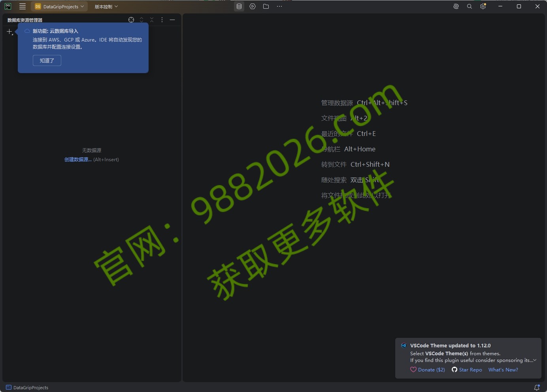This screenshot has width=547, height=392.
Task: Click the 数据库资源管理器 panel title
Action: tap(25, 20)
